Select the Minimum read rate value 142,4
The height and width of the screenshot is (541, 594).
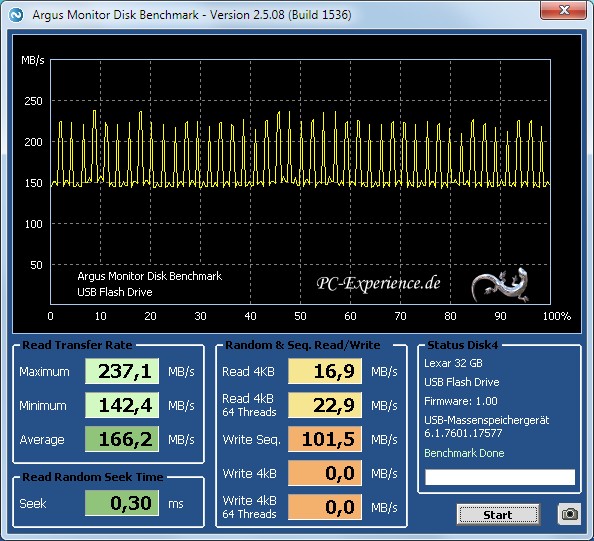point(122,405)
